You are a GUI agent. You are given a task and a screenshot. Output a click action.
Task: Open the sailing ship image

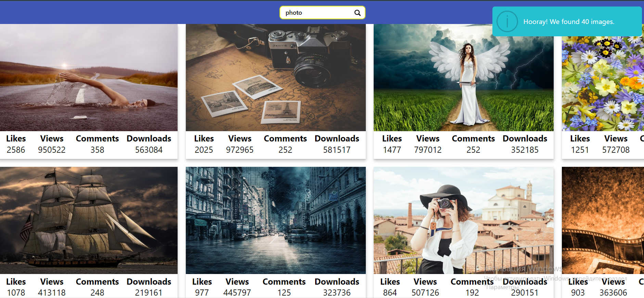pyautogui.click(x=89, y=220)
